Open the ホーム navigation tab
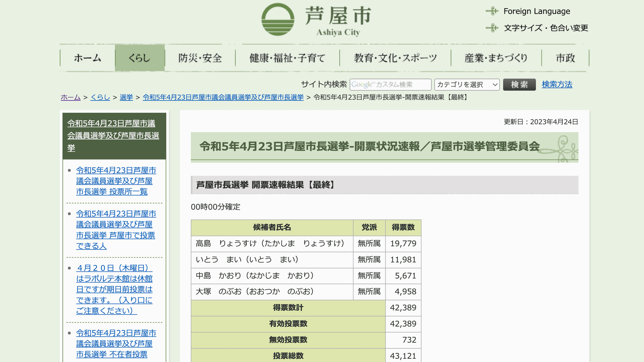The width and height of the screenshot is (644, 362). coord(87,58)
